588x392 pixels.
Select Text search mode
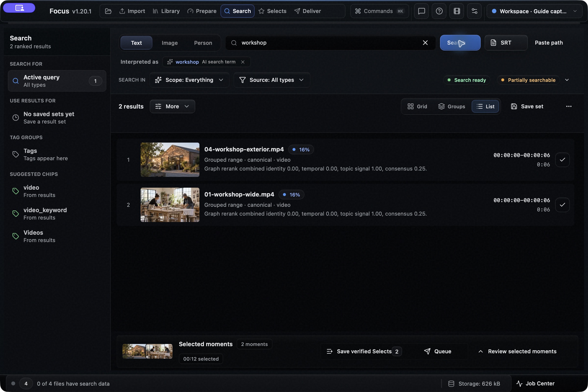coord(136,43)
